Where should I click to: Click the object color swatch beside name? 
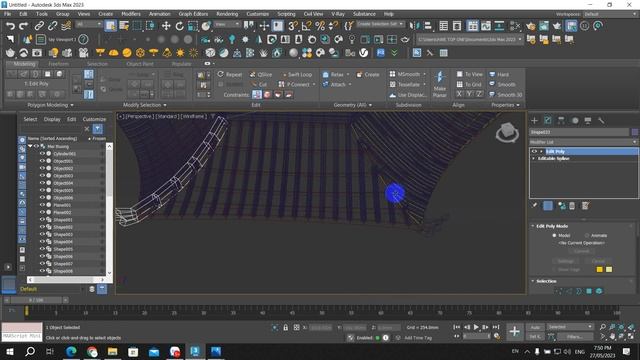pyautogui.click(x=634, y=132)
